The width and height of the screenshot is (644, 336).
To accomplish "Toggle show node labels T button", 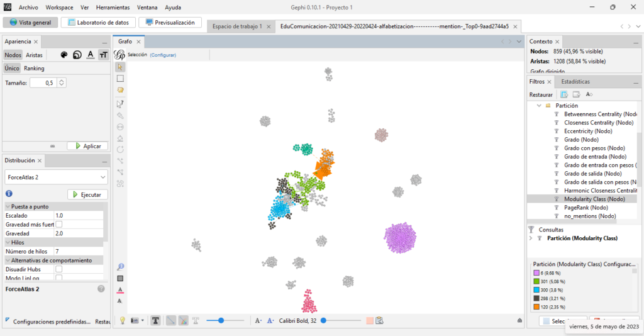I will tap(155, 320).
